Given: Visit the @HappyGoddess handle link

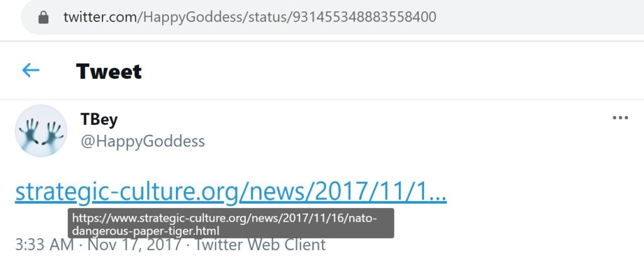Looking at the screenshot, I should click(x=143, y=141).
